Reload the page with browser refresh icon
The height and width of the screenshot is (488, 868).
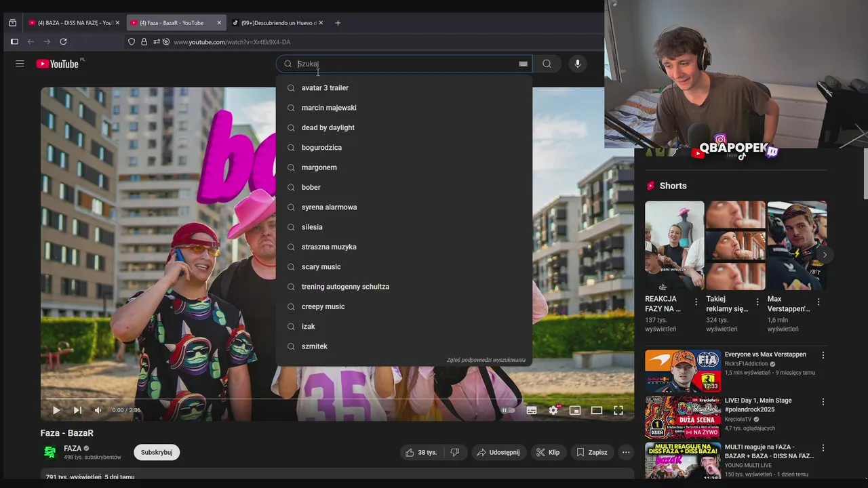pyautogui.click(x=63, y=42)
